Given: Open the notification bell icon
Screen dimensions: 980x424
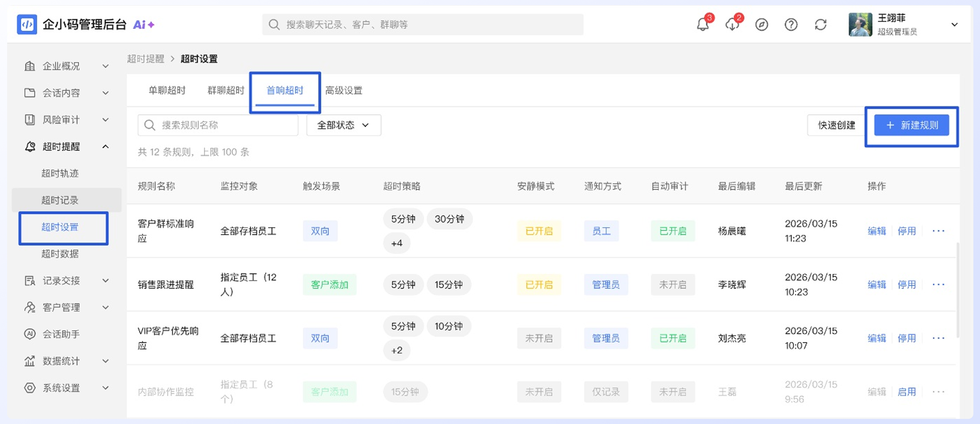Looking at the screenshot, I should point(702,25).
